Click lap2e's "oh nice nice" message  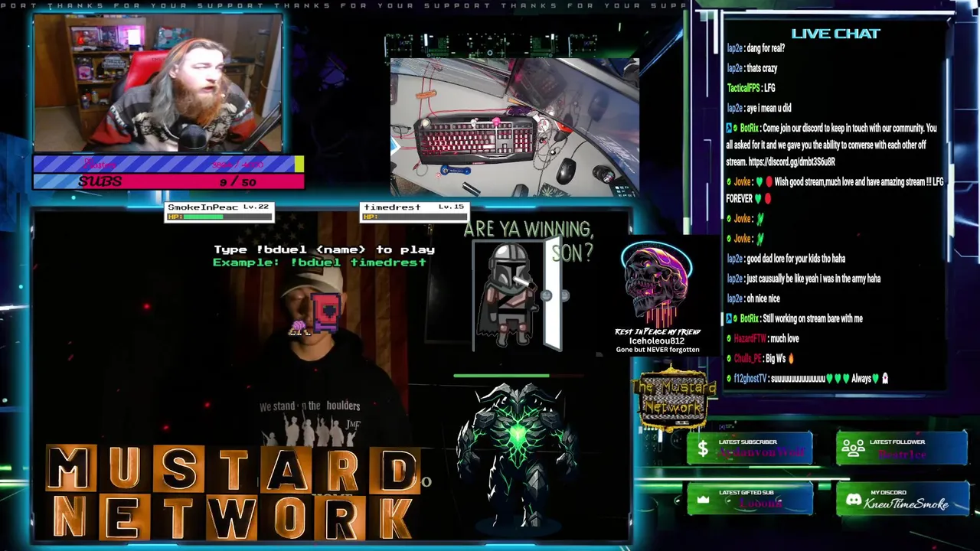[x=753, y=298]
